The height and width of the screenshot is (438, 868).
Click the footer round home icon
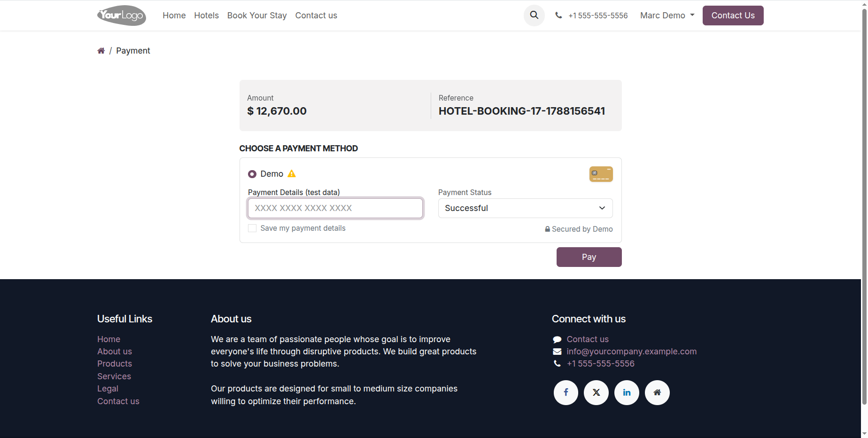pyautogui.click(x=658, y=392)
